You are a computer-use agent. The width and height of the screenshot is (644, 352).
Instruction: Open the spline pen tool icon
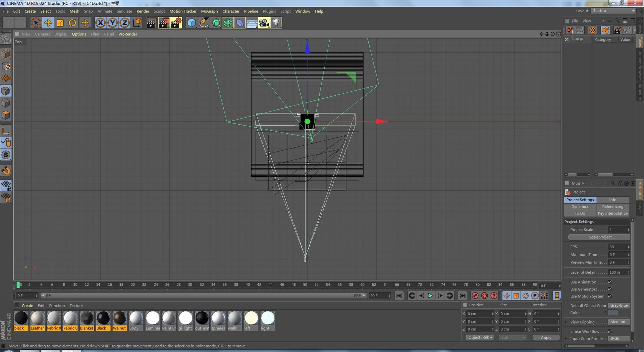click(x=204, y=23)
